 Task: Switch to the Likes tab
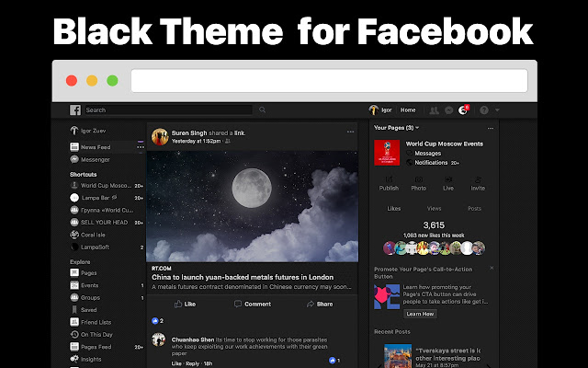tap(394, 209)
